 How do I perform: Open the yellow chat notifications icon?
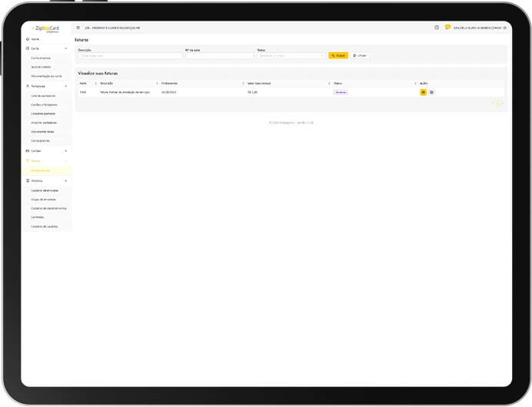447,27
